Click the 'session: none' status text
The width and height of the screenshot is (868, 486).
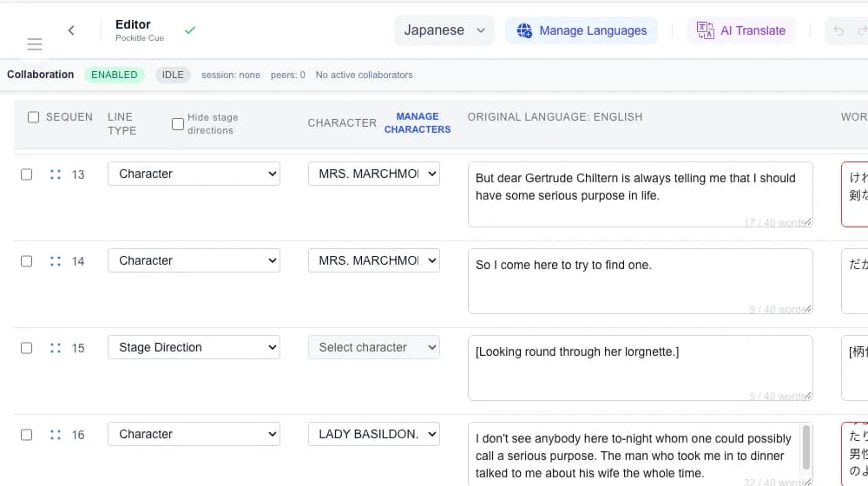[231, 75]
